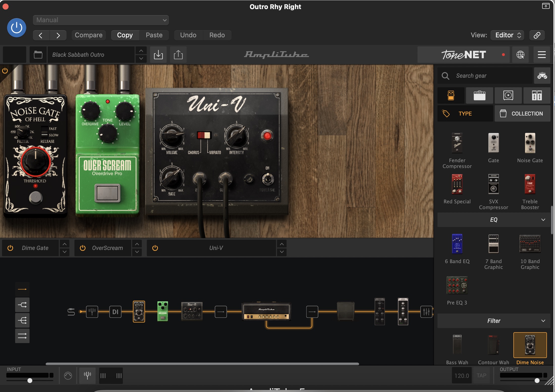The image size is (555, 392).
Task: Select the Dime Noise pedal in Filter section
Action: [x=530, y=349]
